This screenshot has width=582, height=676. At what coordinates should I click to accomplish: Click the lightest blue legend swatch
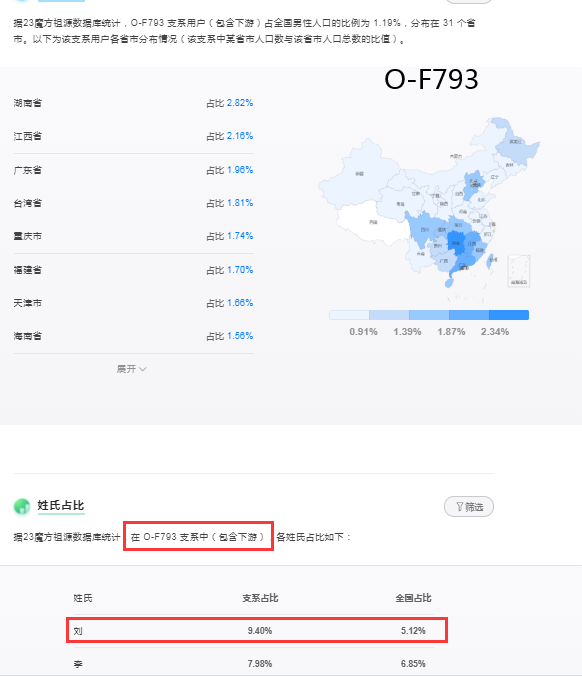pos(349,315)
